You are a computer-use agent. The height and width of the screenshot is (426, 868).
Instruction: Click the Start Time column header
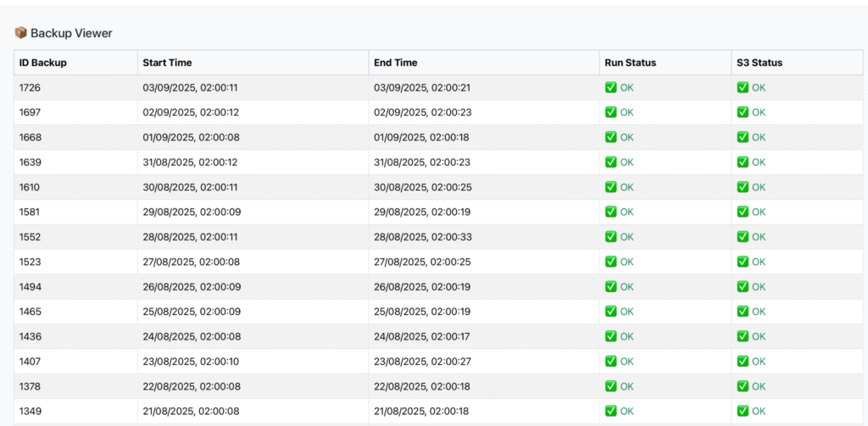click(167, 63)
